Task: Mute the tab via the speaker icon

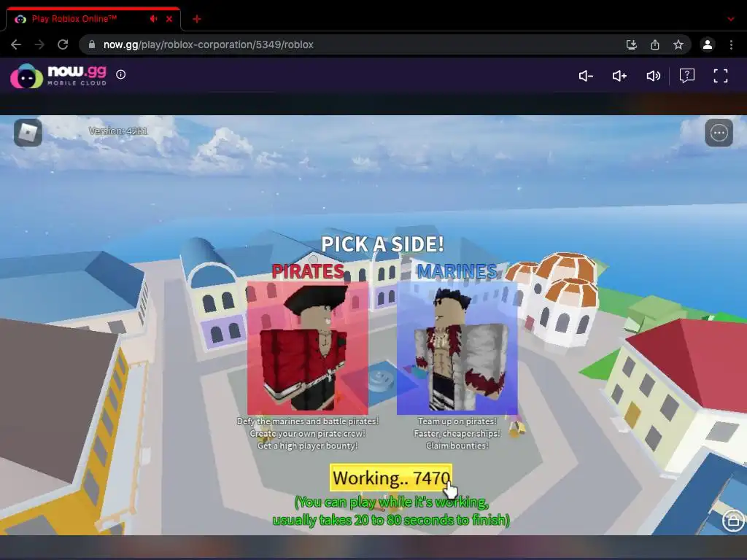Action: tap(153, 19)
